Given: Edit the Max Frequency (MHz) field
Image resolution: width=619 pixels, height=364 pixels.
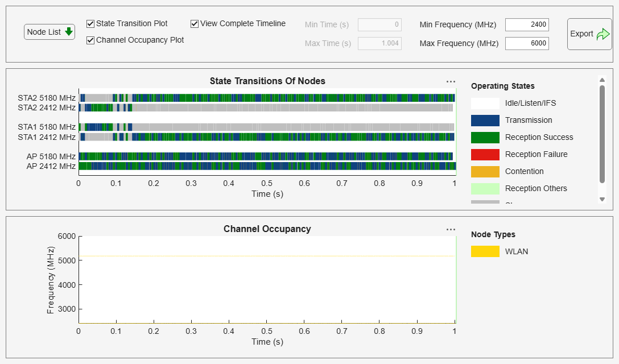Looking at the screenshot, I should [527, 43].
